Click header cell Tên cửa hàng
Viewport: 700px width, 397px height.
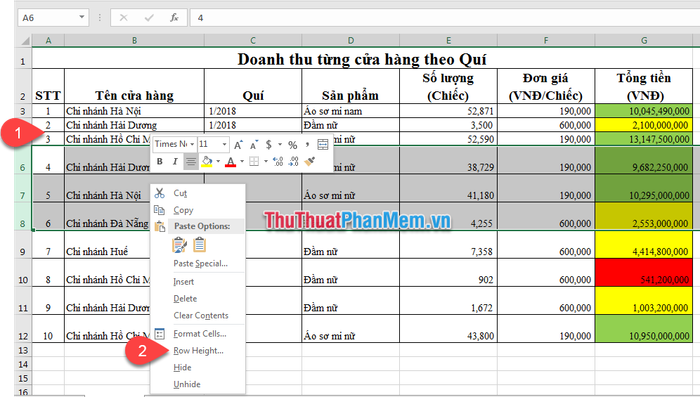134,87
